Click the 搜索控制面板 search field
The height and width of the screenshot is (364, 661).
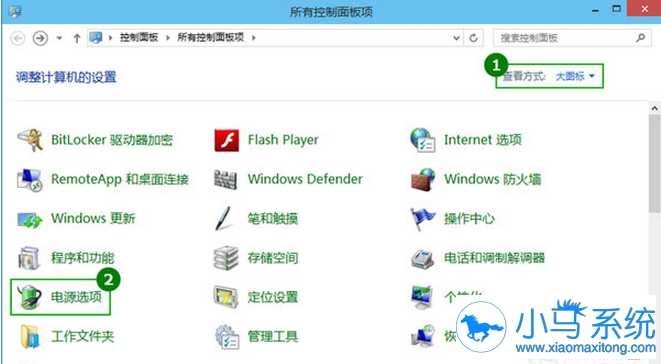572,38
